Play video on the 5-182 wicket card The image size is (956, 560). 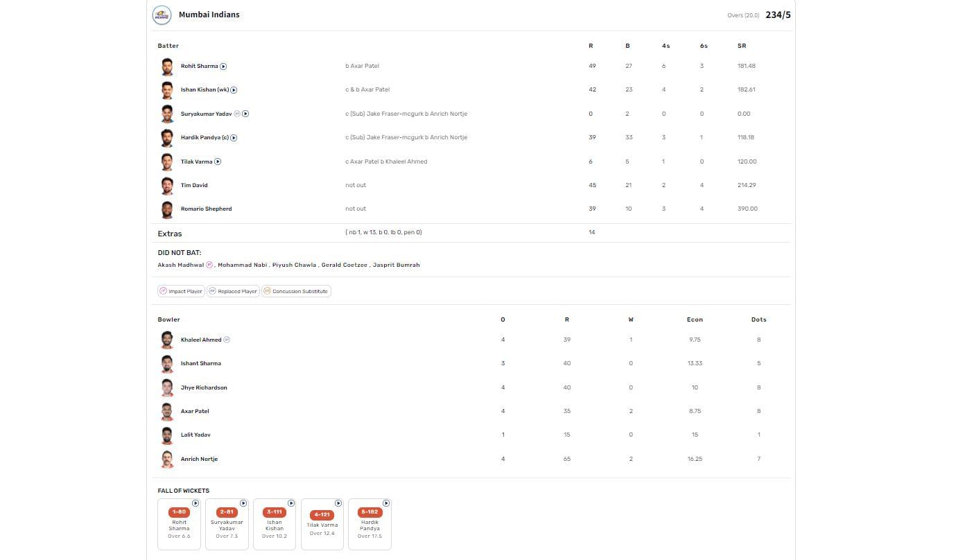click(x=386, y=503)
